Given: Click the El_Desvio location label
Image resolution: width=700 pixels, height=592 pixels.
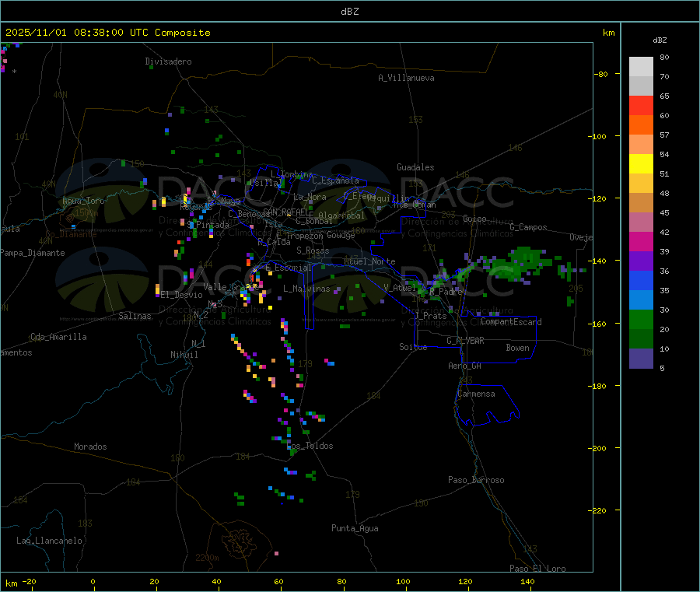Looking at the screenshot, I should [181, 295].
